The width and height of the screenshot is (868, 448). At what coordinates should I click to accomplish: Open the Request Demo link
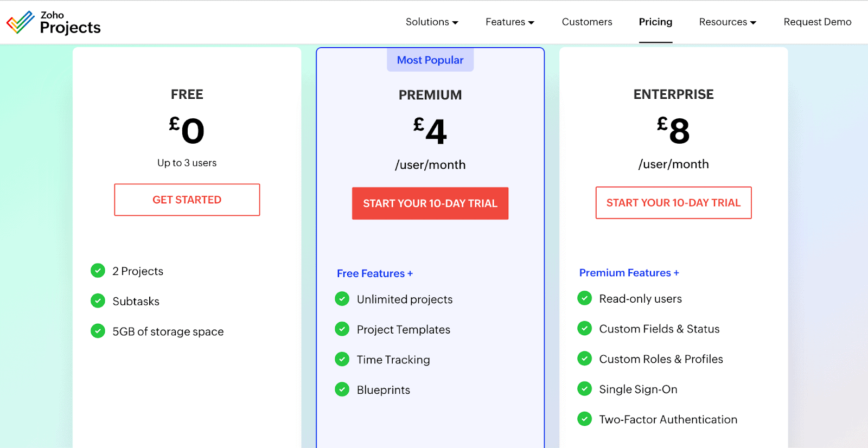(x=817, y=22)
